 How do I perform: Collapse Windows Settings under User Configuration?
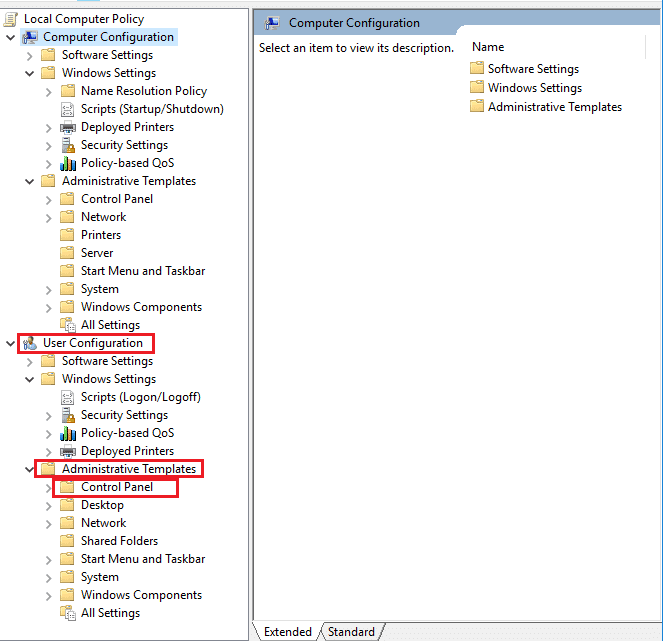(x=30, y=380)
